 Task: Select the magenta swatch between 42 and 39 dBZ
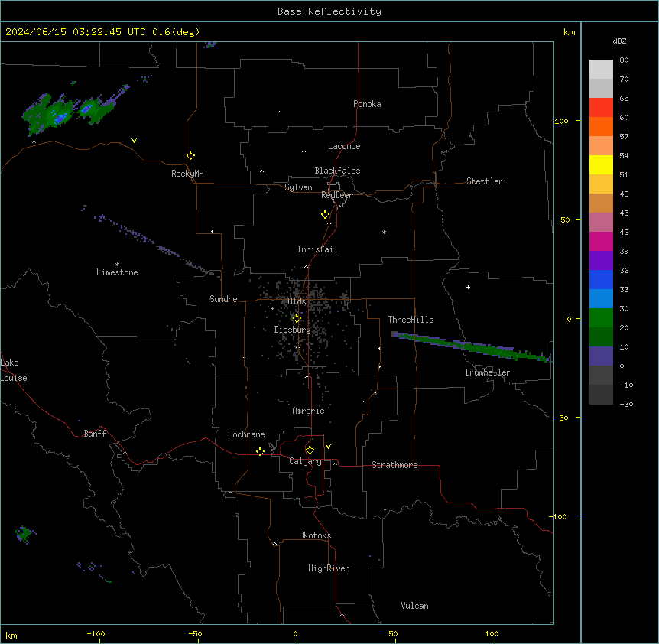601,241
